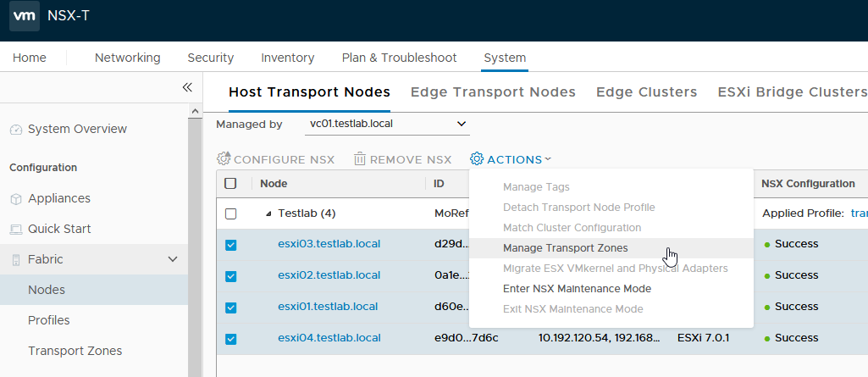The image size is (868, 377).
Task: Open the Inventory tab
Action: pos(287,58)
